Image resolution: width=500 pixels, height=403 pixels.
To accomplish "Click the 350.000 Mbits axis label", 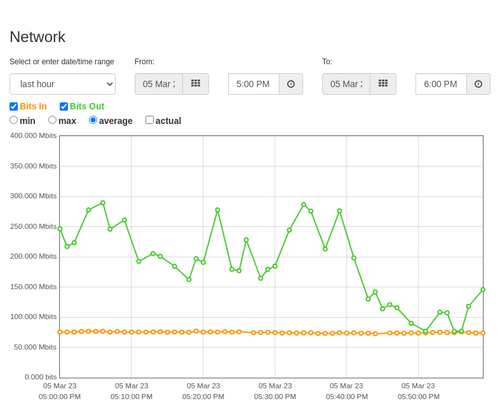I will [x=33, y=166].
